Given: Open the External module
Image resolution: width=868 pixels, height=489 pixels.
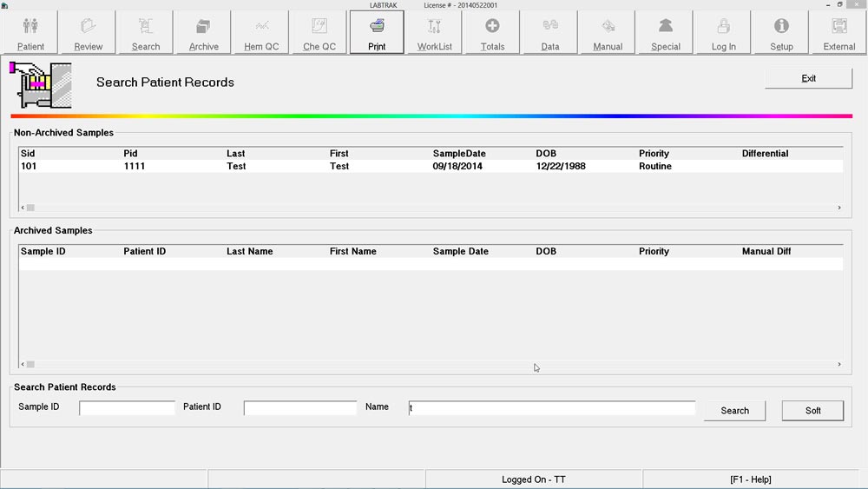Looking at the screenshot, I should (838, 33).
